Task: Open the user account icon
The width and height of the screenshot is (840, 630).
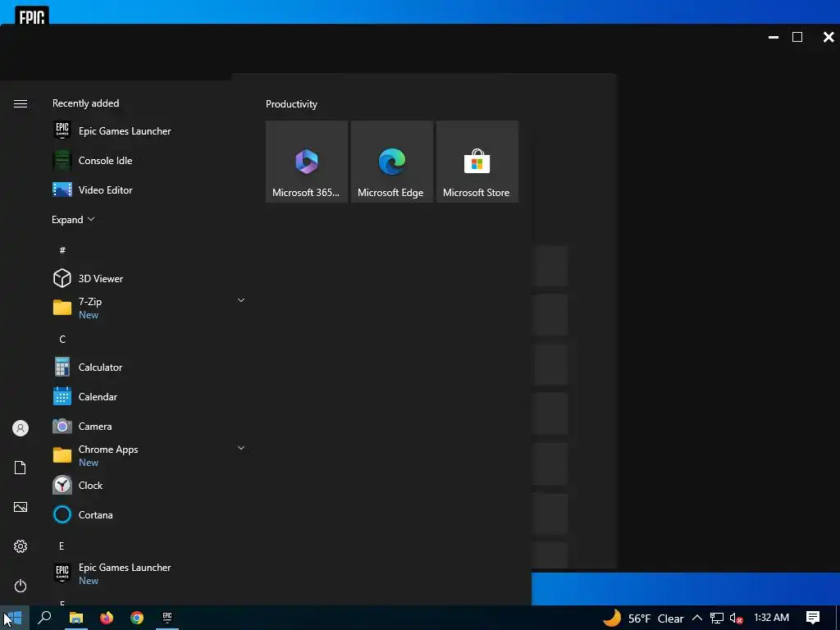Action: coord(21,428)
